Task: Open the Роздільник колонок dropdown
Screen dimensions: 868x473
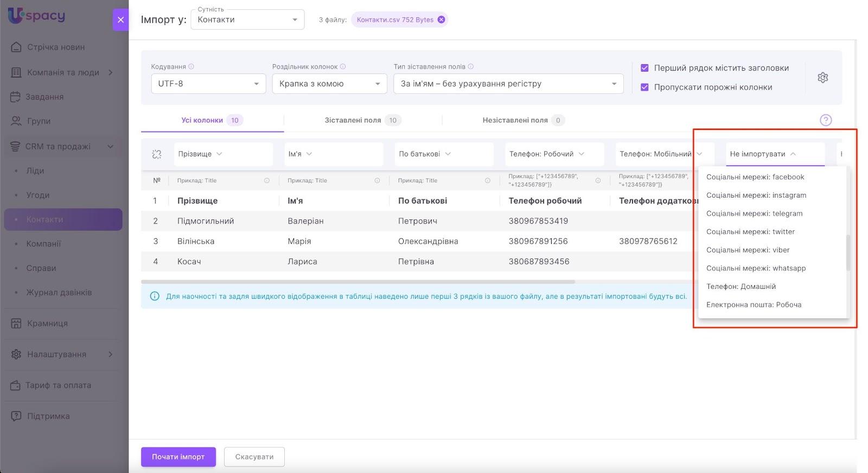Action: click(x=329, y=84)
